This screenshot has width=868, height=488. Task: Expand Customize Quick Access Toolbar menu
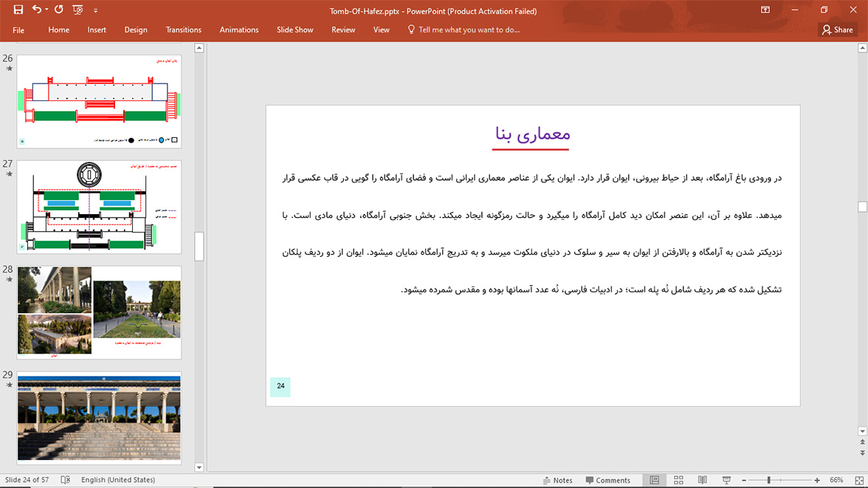click(x=95, y=11)
